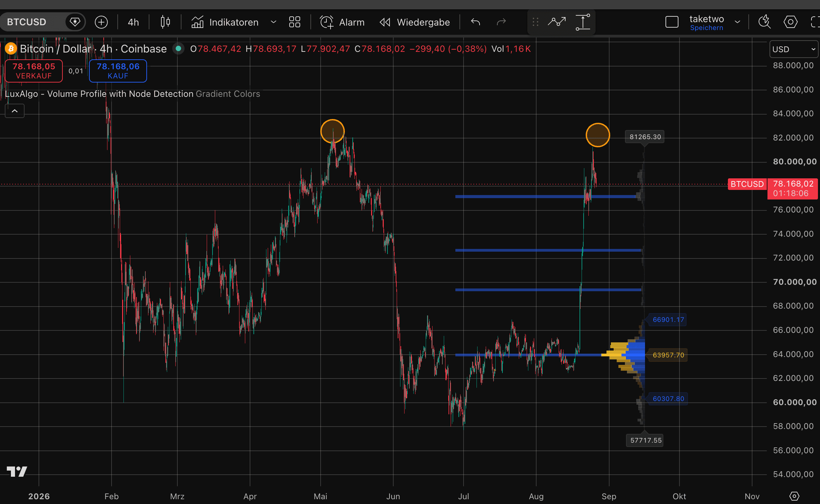Click the 0,01 spread value
Viewport: 820px width, 504px height.
pyautogui.click(x=76, y=71)
